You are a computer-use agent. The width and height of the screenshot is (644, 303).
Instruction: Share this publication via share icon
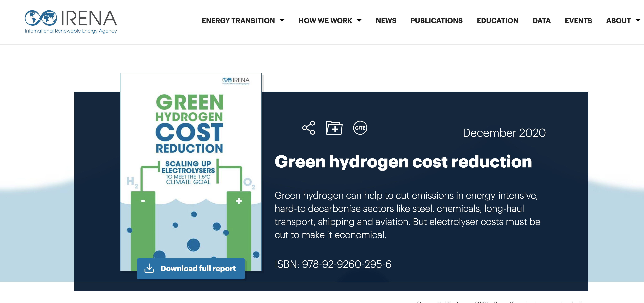(309, 128)
